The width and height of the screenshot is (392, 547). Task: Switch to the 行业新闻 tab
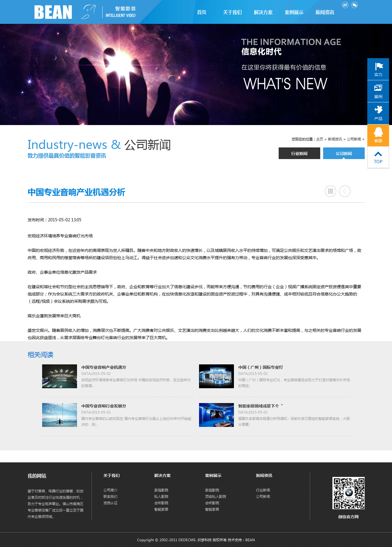(299, 153)
